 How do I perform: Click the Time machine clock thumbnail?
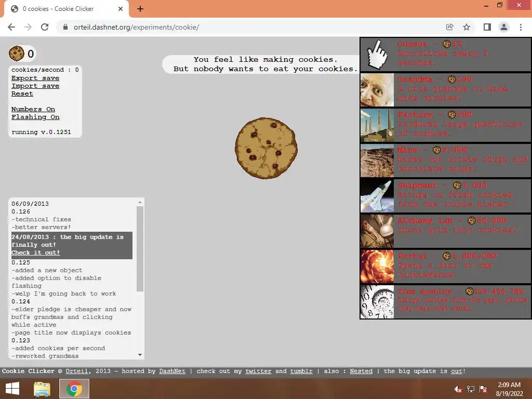coord(377,302)
